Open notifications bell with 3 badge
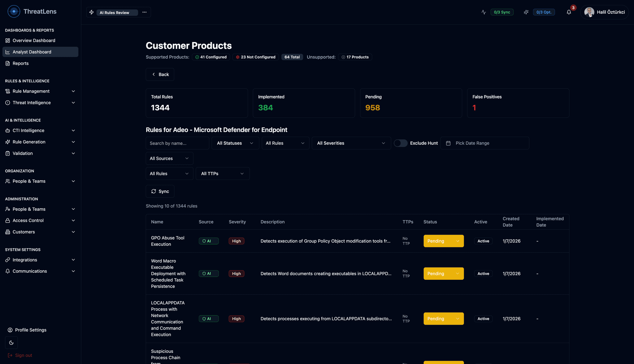 pos(569,12)
